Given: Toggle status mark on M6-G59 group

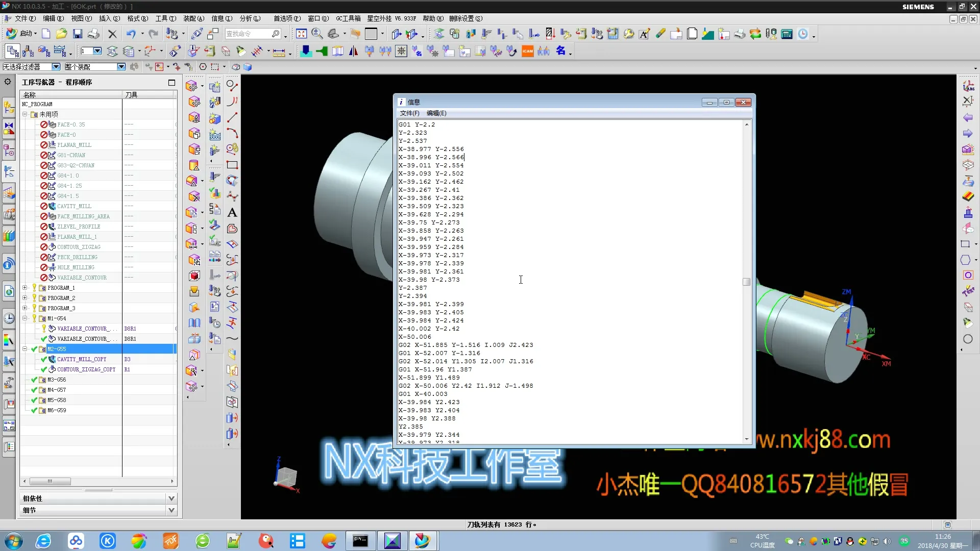Looking at the screenshot, I should (x=34, y=410).
